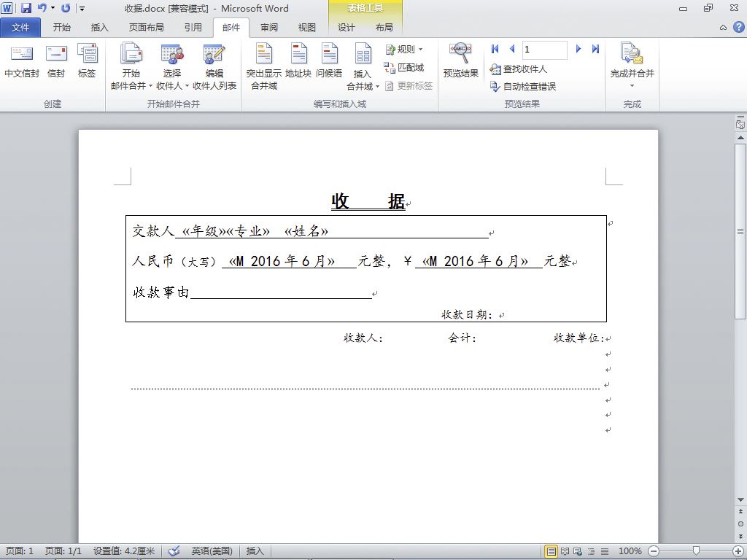747x560 pixels.
Task: Switch to Outline view
Action: [x=591, y=551]
